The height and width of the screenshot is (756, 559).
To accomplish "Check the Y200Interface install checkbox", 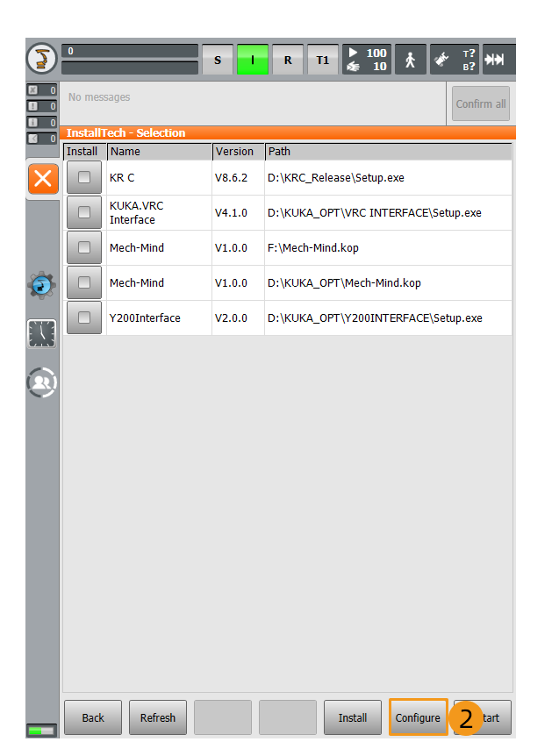I will click(84, 317).
